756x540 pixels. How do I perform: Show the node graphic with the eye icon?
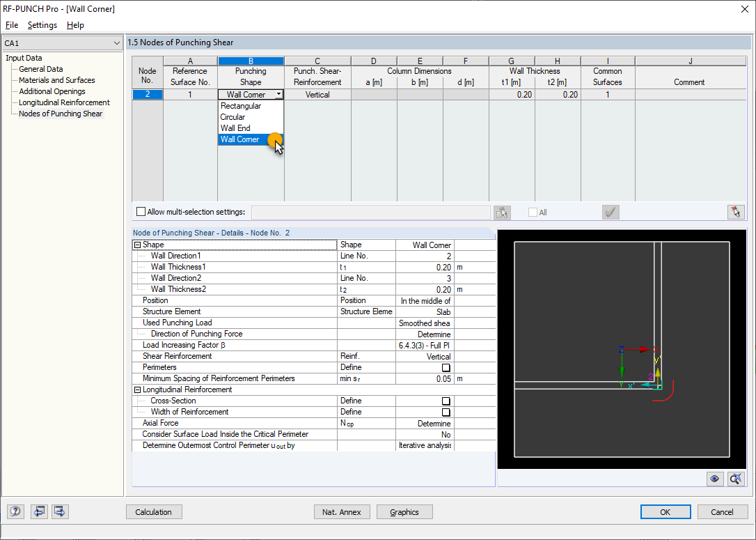click(714, 479)
